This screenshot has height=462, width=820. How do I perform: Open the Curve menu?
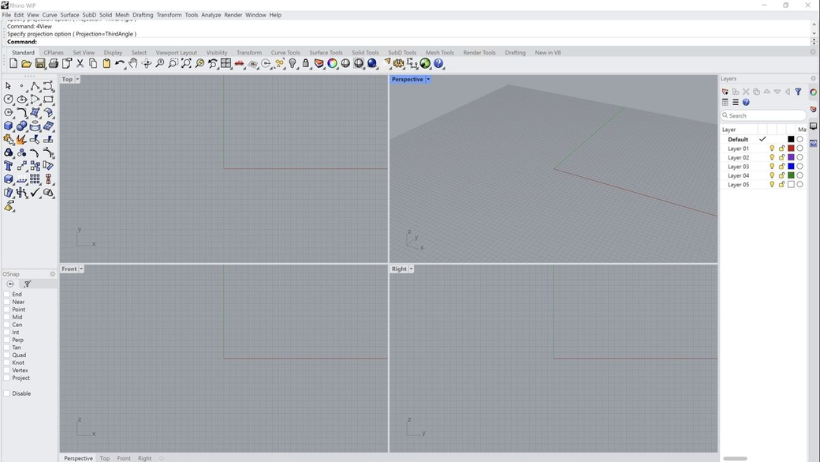[50, 15]
